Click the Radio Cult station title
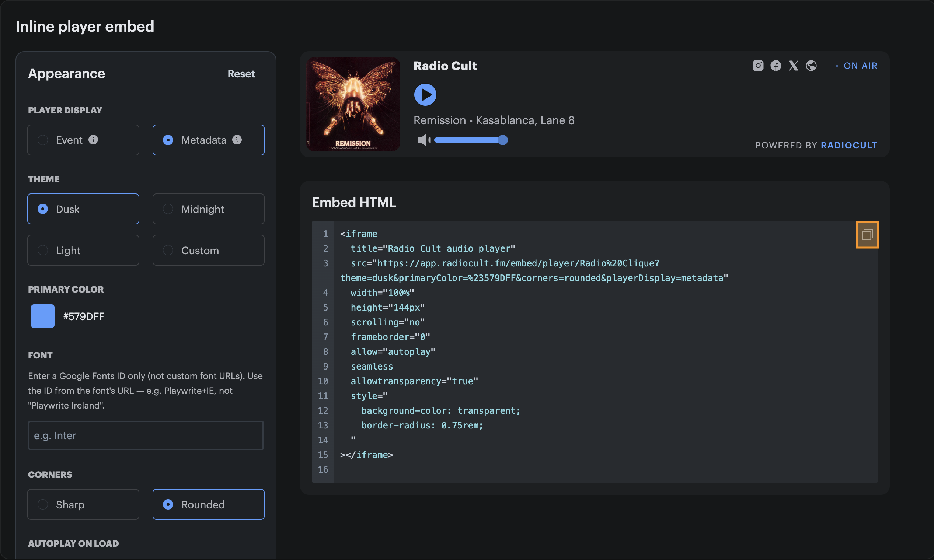This screenshot has width=934, height=560. pos(445,66)
